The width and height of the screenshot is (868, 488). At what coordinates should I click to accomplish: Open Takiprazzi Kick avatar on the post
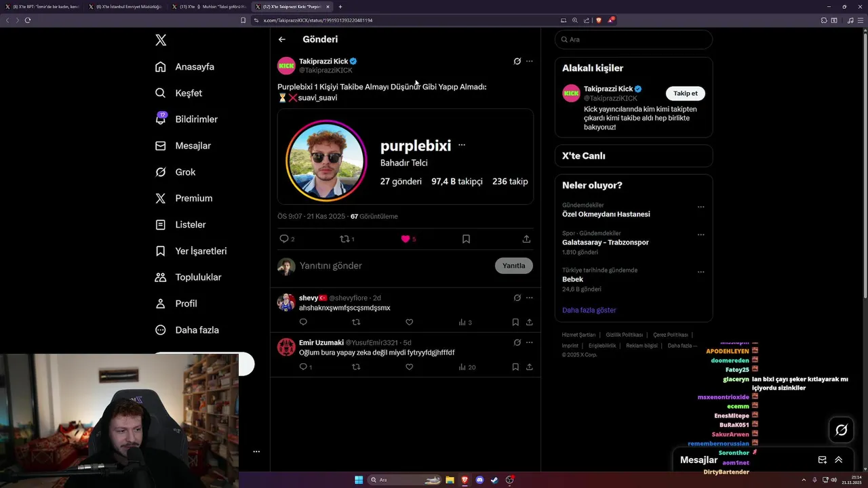click(286, 66)
